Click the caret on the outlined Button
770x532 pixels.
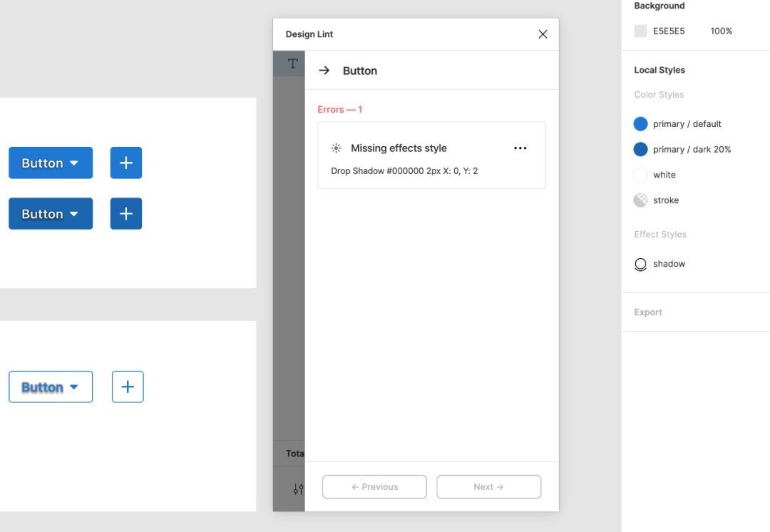pos(74,387)
